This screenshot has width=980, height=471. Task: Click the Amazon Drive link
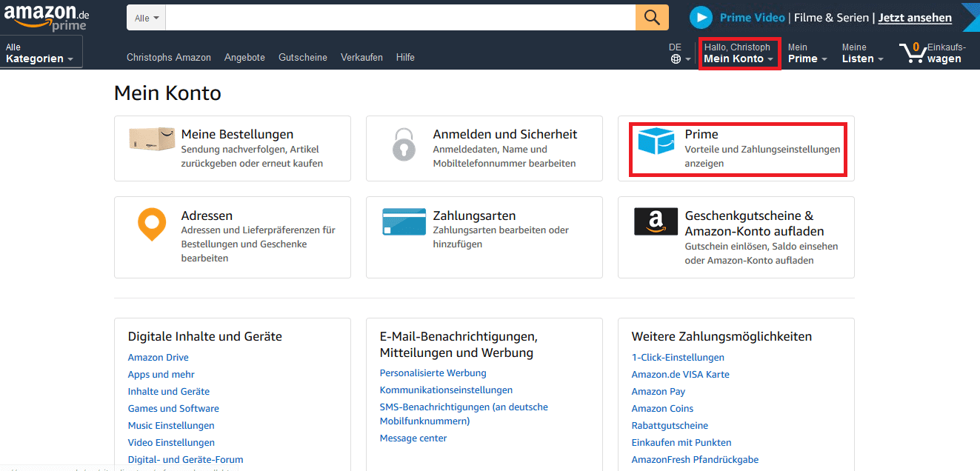(x=158, y=358)
